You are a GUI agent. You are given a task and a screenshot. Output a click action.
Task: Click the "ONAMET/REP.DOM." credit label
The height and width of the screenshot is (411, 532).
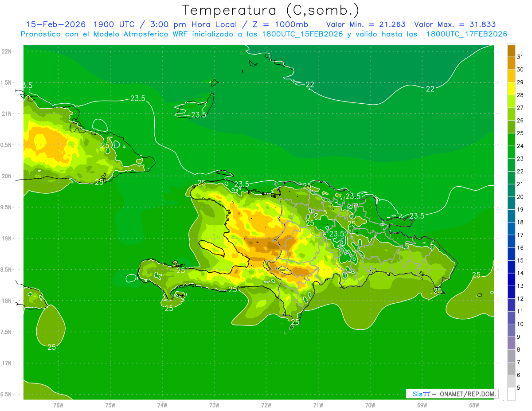[x=468, y=394]
